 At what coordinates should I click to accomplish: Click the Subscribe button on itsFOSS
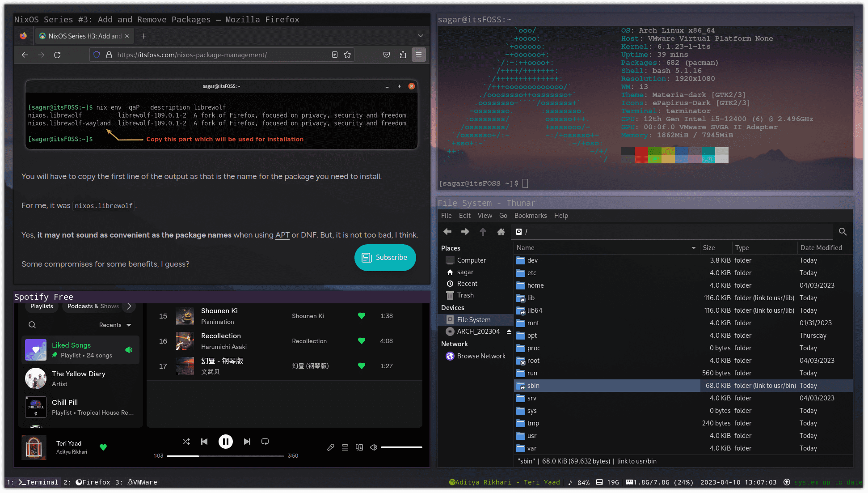coord(384,257)
